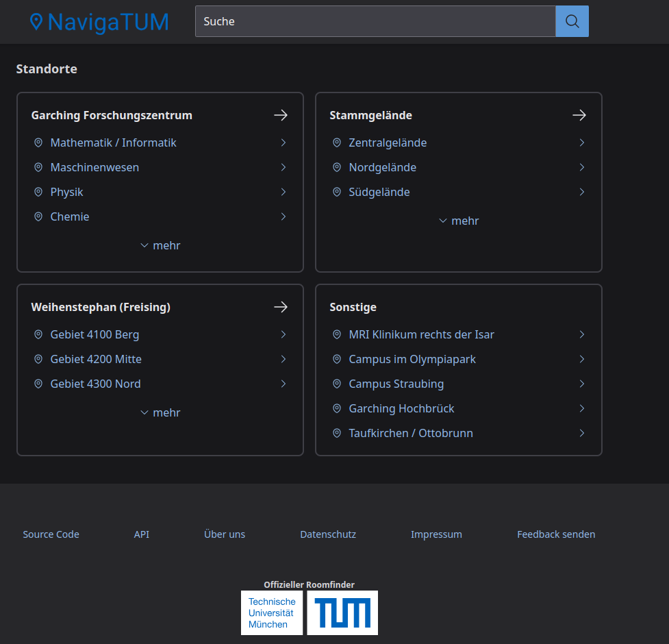
Task: Open the API footer link
Action: point(142,534)
